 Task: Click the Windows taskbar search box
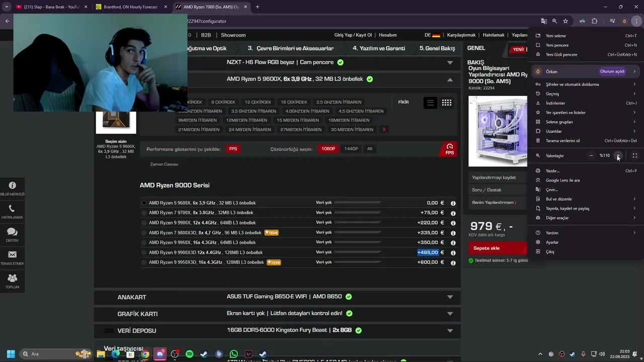55,354
